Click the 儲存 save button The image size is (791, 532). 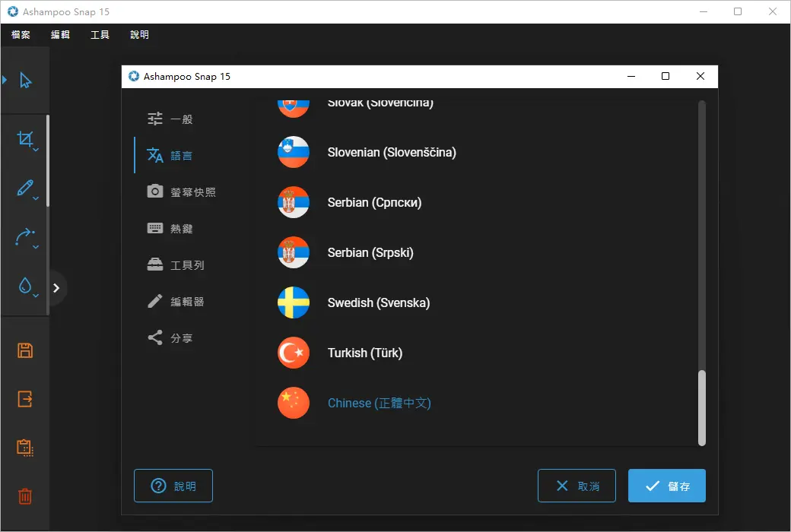(x=667, y=486)
